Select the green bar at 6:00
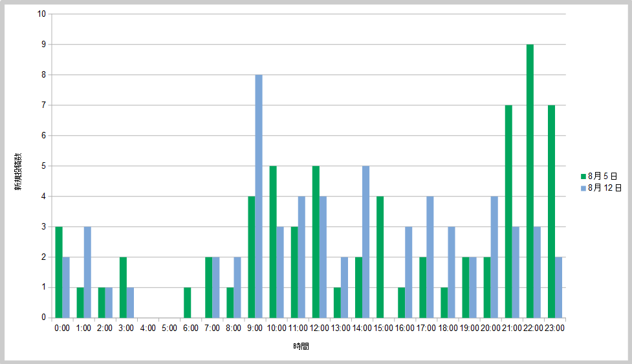The width and height of the screenshot is (632, 364). pyautogui.click(x=187, y=303)
